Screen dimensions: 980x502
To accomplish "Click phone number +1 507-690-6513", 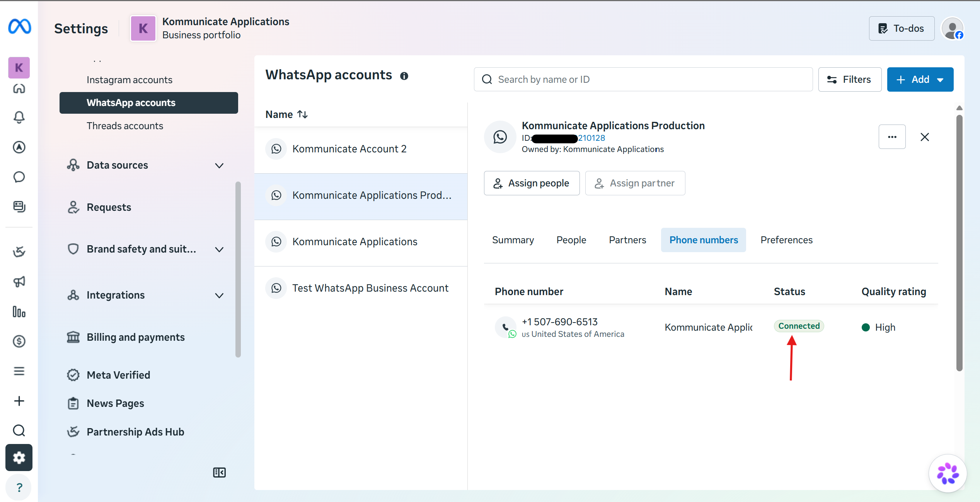I will [559, 322].
